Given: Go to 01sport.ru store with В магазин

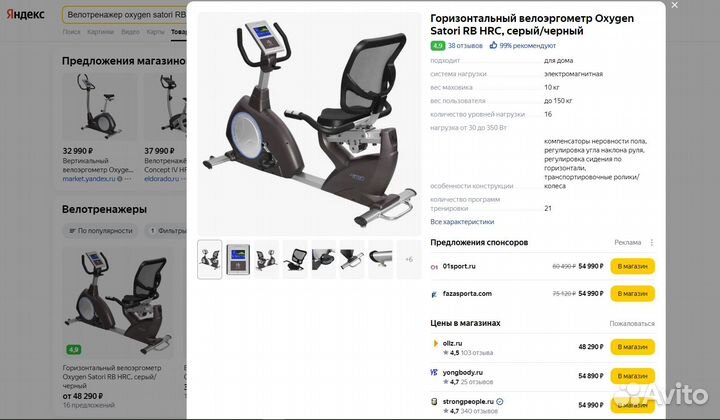Looking at the screenshot, I should coord(632,266).
